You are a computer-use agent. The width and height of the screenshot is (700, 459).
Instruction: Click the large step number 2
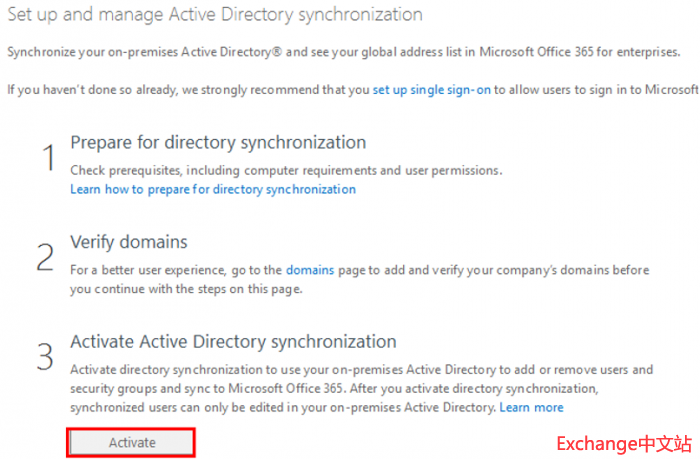tap(45, 257)
